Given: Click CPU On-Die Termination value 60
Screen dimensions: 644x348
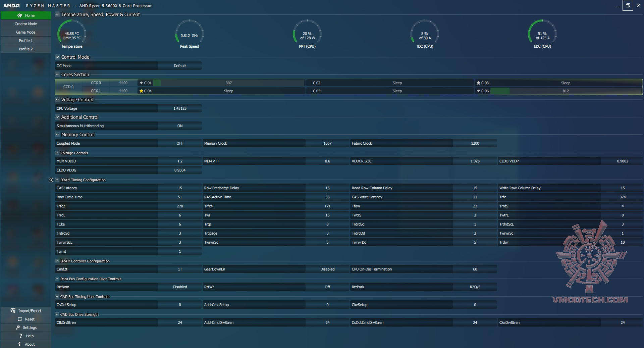Looking at the screenshot, I should tap(475, 269).
